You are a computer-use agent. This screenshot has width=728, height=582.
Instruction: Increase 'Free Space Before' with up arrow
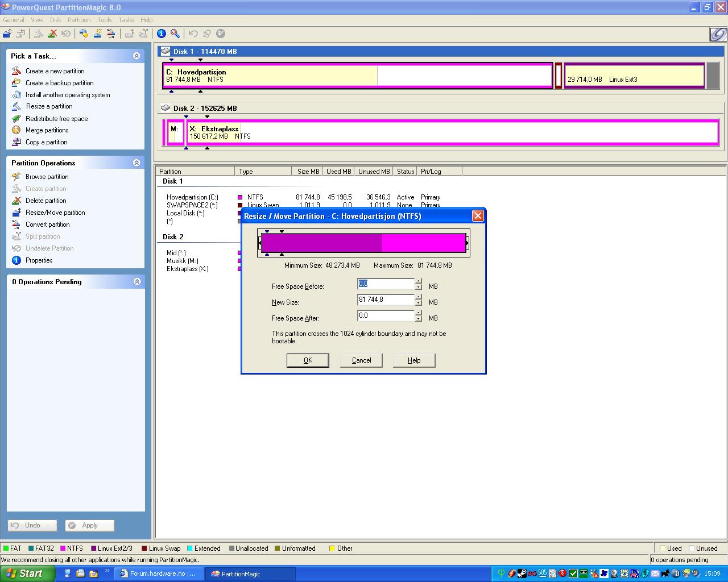pos(419,281)
